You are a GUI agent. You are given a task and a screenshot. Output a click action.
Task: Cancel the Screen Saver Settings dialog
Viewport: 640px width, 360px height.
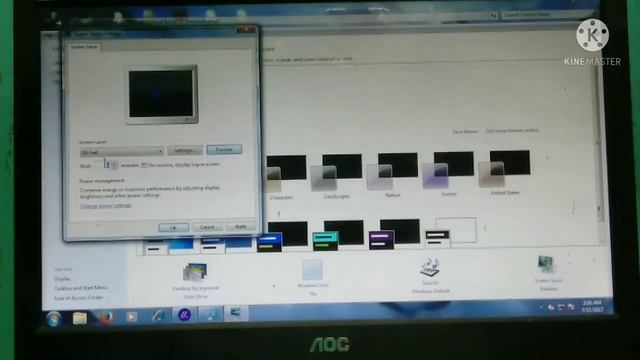[x=207, y=227]
